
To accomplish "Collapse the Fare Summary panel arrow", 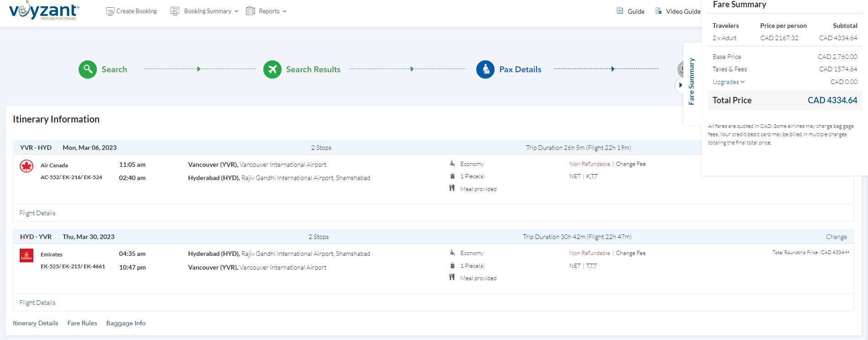I will [680, 85].
